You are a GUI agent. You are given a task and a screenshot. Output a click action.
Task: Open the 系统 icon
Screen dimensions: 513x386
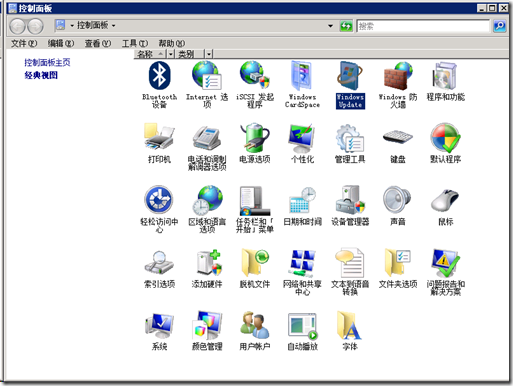click(x=159, y=331)
